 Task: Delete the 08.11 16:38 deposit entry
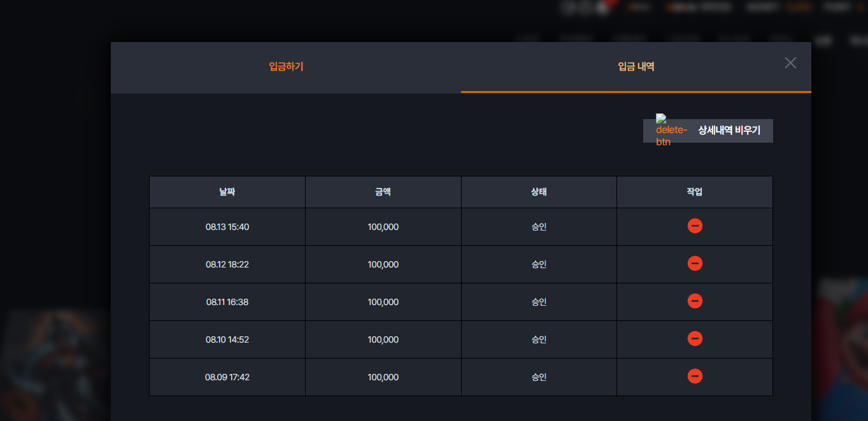(695, 301)
